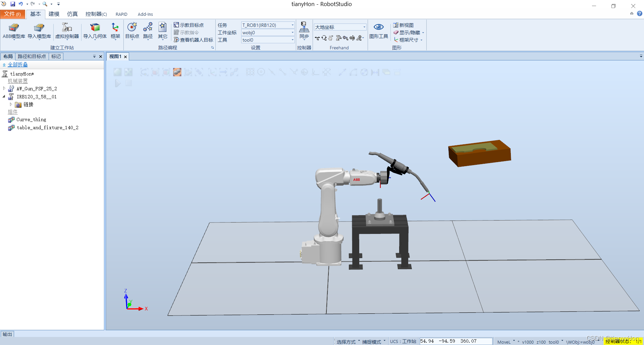Toggle snap center in the viewport toolbar
The height and width of the screenshot is (345, 644).
tap(261, 72)
